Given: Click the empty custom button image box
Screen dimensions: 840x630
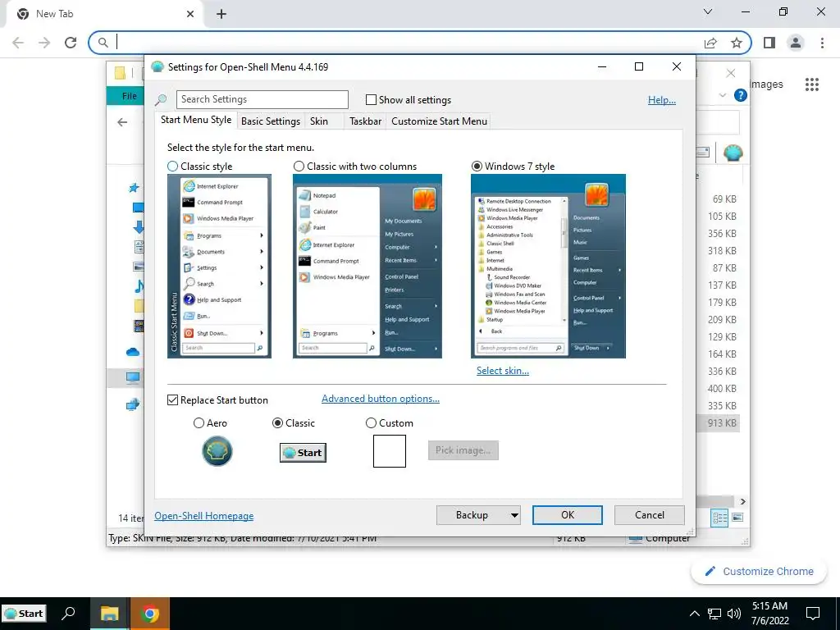Looking at the screenshot, I should tap(390, 451).
